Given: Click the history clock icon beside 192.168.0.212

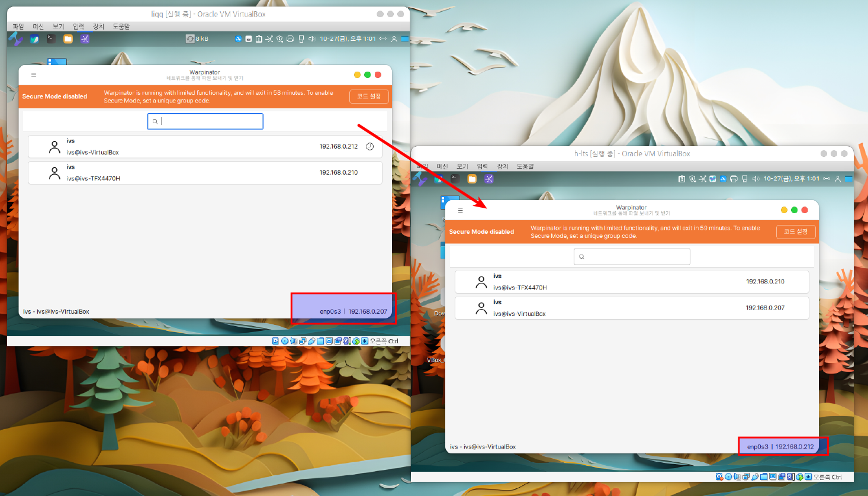Looking at the screenshot, I should (x=369, y=147).
